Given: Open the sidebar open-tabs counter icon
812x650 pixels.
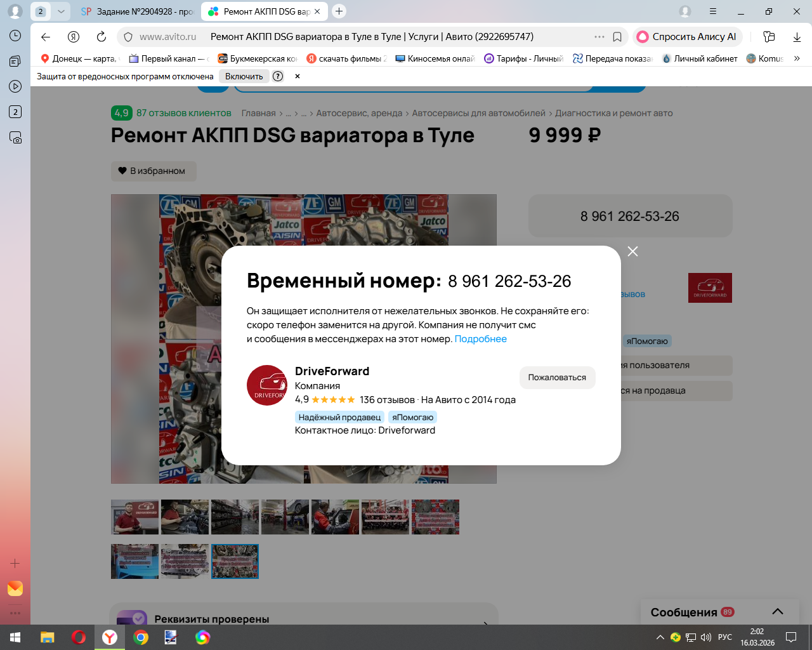Looking at the screenshot, I should pos(15,112).
